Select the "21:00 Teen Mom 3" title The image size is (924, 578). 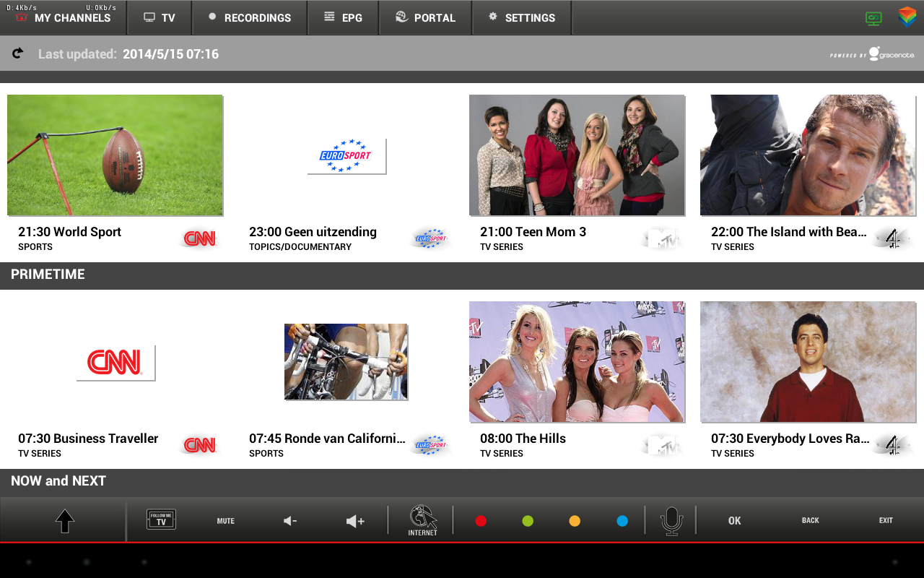pos(533,232)
